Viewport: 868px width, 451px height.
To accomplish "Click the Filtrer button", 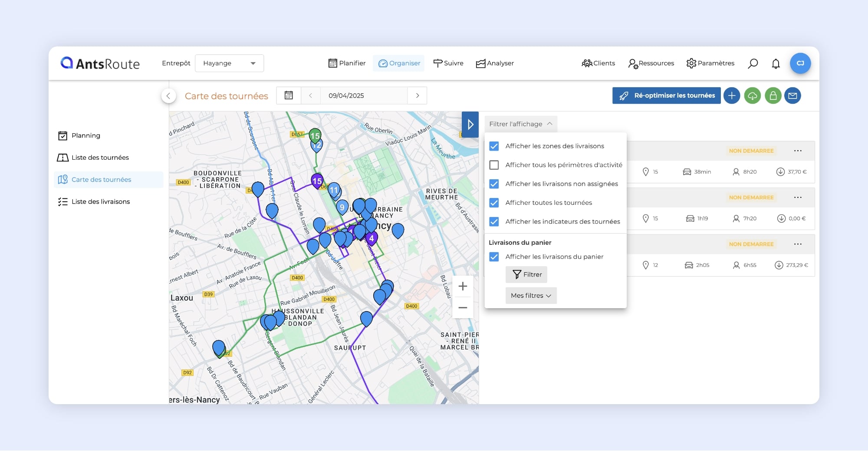I will pos(526,275).
